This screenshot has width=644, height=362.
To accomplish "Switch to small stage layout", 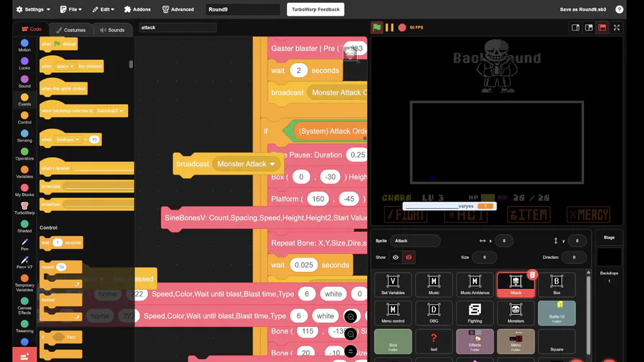I will pyautogui.click(x=575, y=27).
